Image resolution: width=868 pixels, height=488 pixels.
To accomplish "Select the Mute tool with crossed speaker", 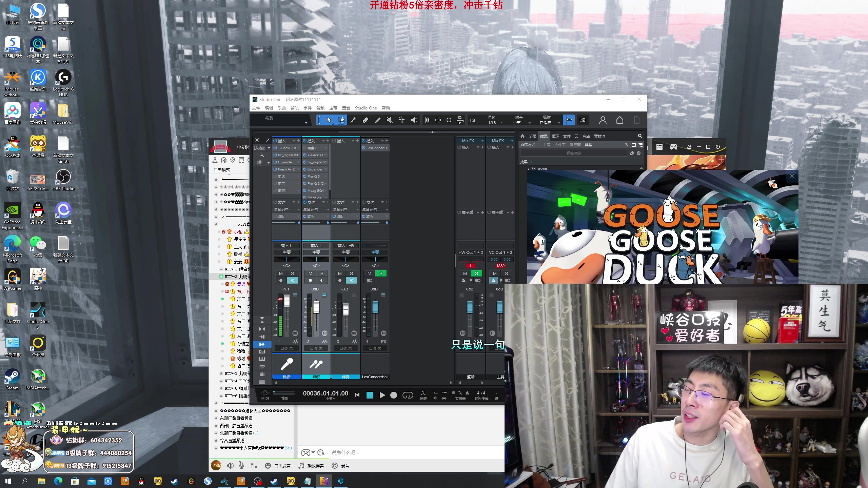I will (x=390, y=120).
